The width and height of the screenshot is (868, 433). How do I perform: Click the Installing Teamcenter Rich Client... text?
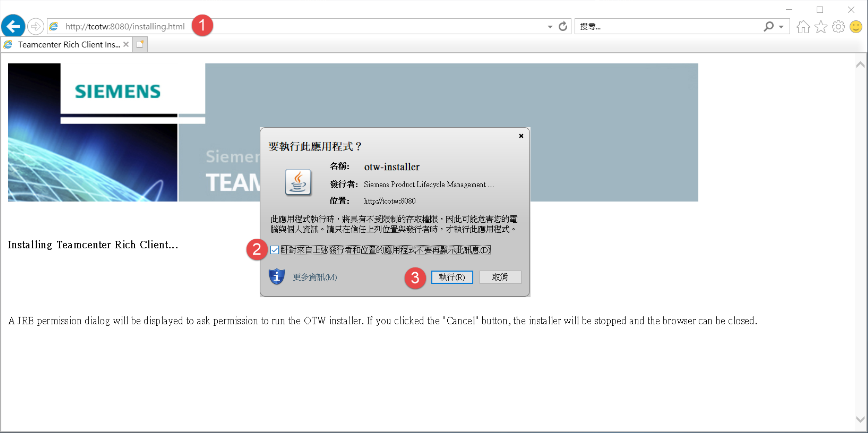coord(93,245)
